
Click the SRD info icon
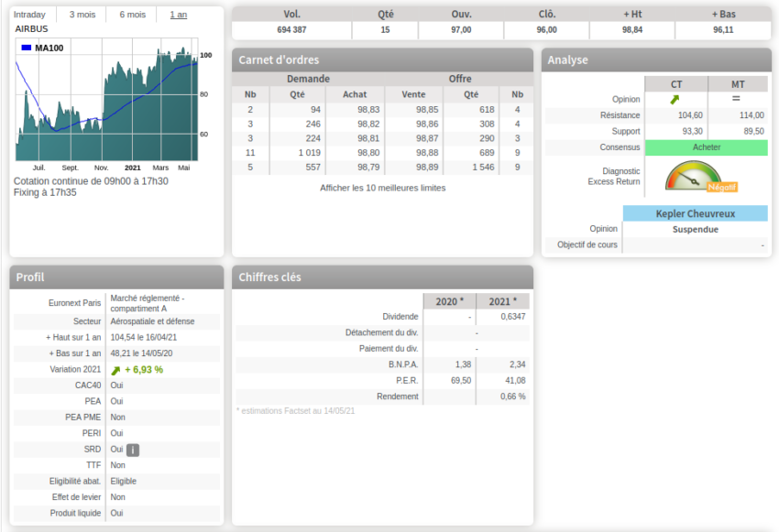pyautogui.click(x=132, y=450)
